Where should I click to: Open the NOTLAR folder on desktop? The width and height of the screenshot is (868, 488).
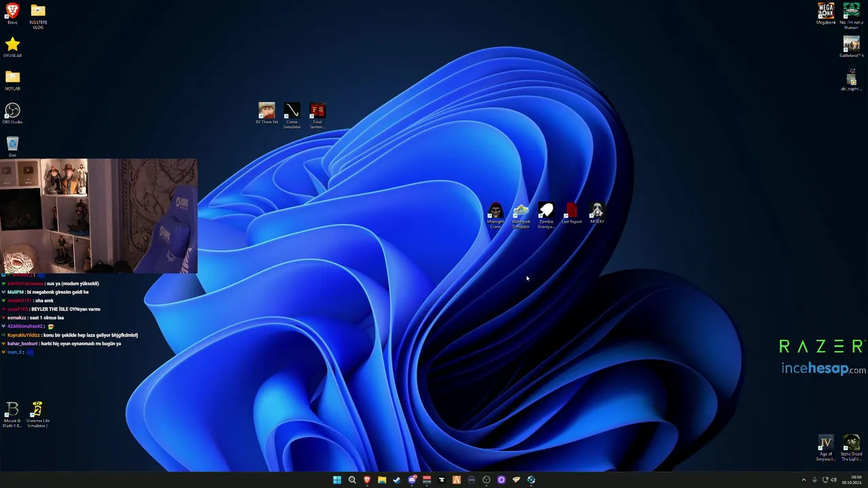tap(12, 80)
